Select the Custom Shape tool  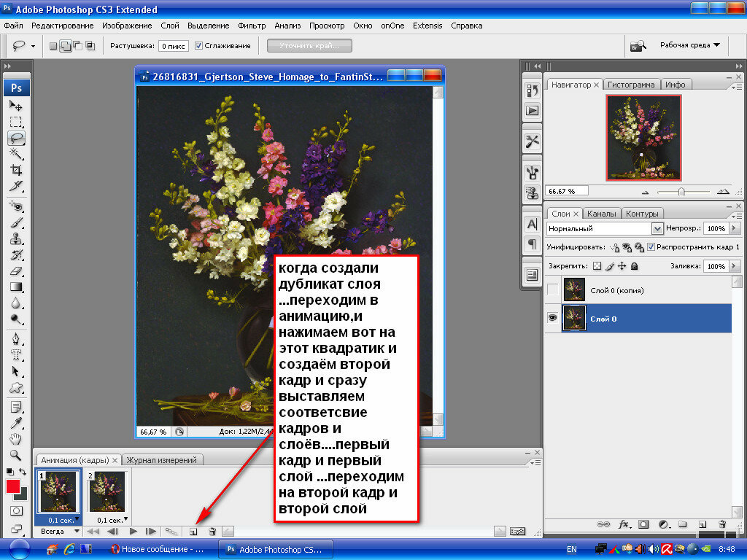(x=16, y=388)
